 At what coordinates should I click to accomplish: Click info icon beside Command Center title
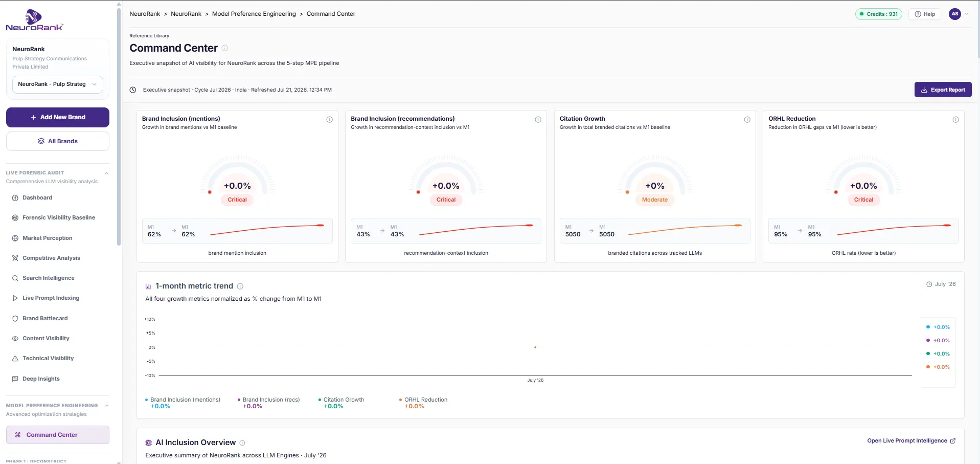[x=225, y=48]
